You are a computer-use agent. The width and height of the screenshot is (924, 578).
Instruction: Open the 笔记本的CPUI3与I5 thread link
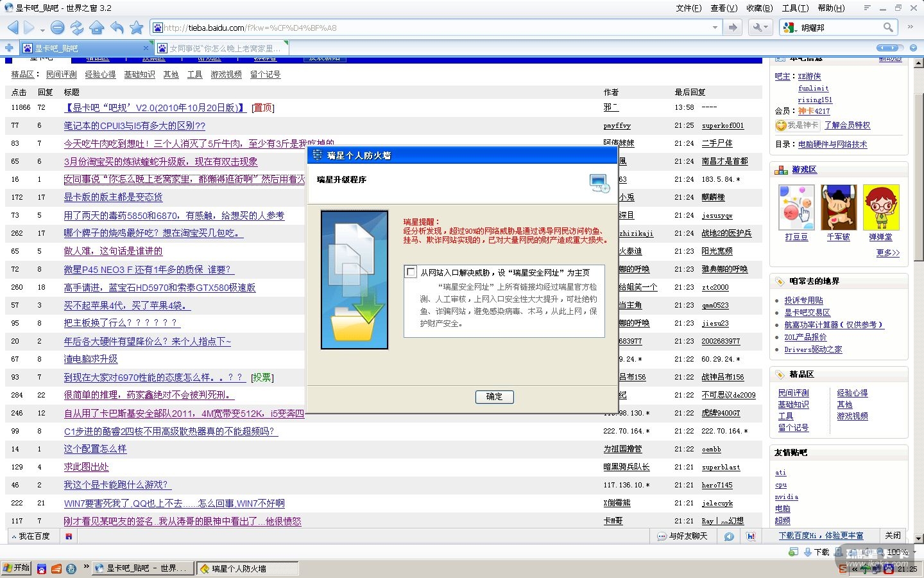[134, 126]
